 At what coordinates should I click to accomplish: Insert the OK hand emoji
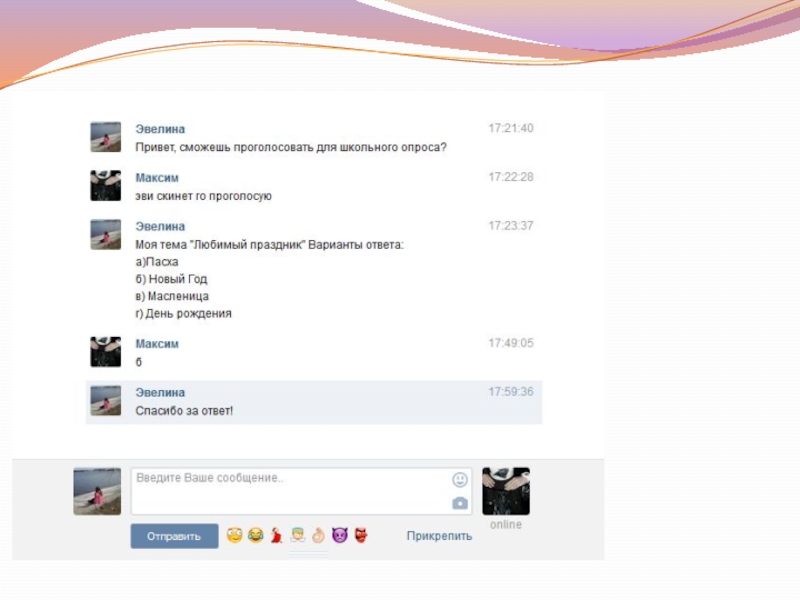click(318, 535)
